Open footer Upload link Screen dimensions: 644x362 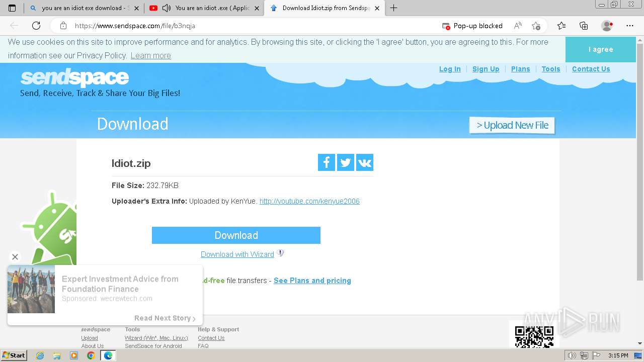tap(90, 338)
